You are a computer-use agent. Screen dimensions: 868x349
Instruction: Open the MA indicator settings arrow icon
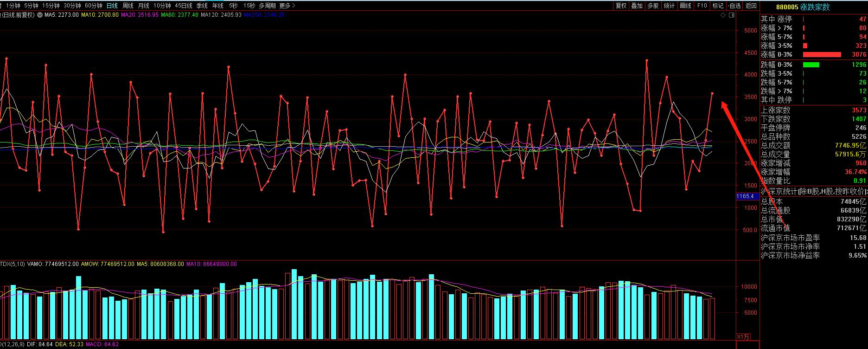pyautogui.click(x=40, y=15)
